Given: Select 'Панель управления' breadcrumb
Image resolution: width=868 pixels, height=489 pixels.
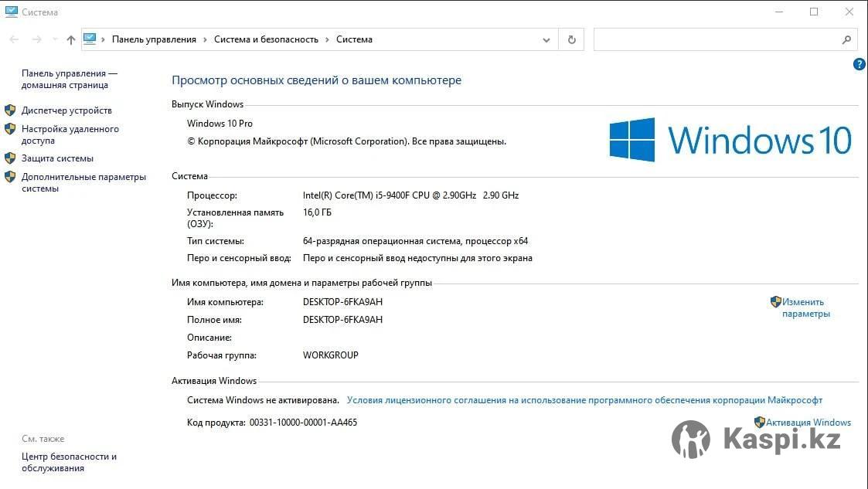Looking at the screenshot, I should [x=154, y=39].
